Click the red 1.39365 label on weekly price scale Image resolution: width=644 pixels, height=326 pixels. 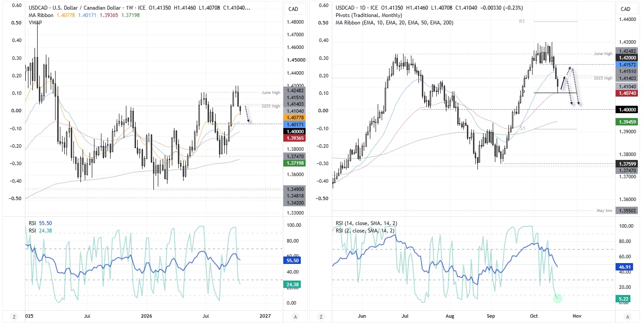tap(294, 138)
